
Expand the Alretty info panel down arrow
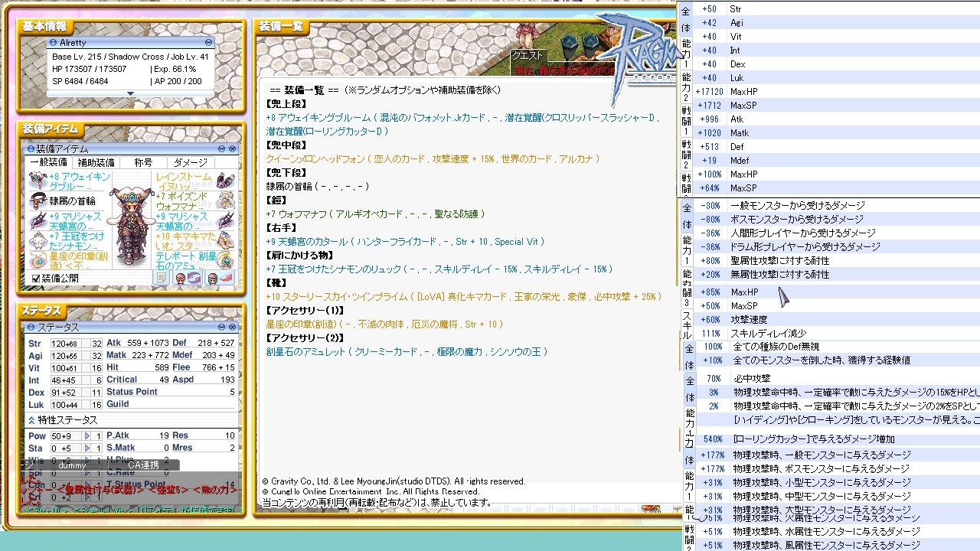pyautogui.click(x=131, y=93)
